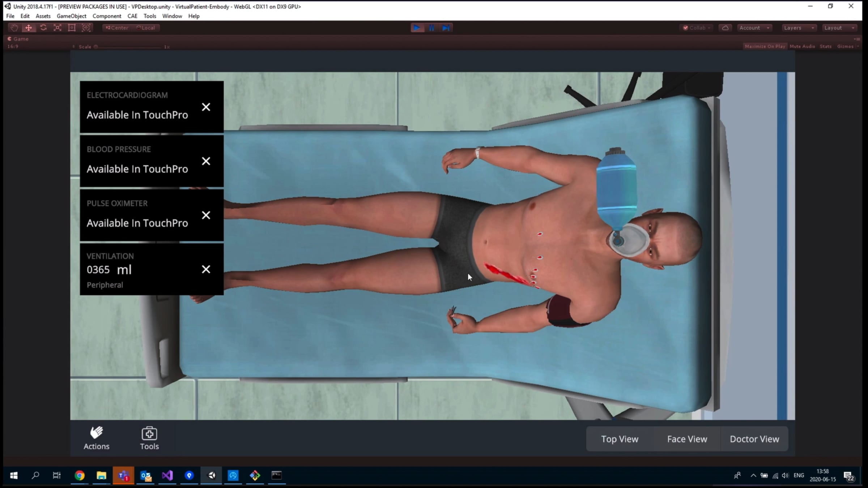Open the Game panel options menu
Viewport: 868px width, 488px height.
[x=857, y=39]
